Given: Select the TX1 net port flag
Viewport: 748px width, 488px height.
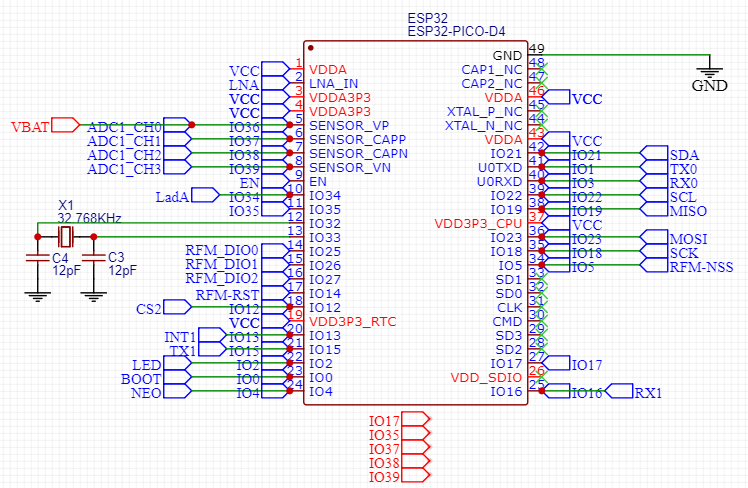Looking at the screenshot, I should (213, 349).
